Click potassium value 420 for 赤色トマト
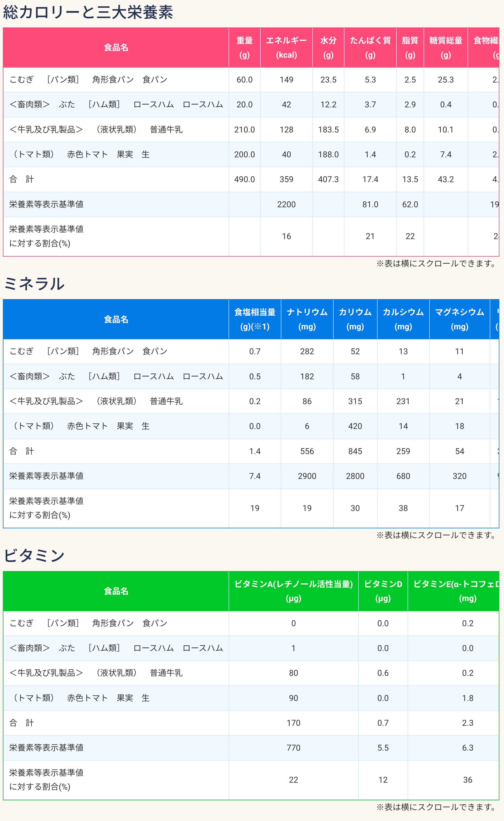The image size is (504, 821). (355, 426)
